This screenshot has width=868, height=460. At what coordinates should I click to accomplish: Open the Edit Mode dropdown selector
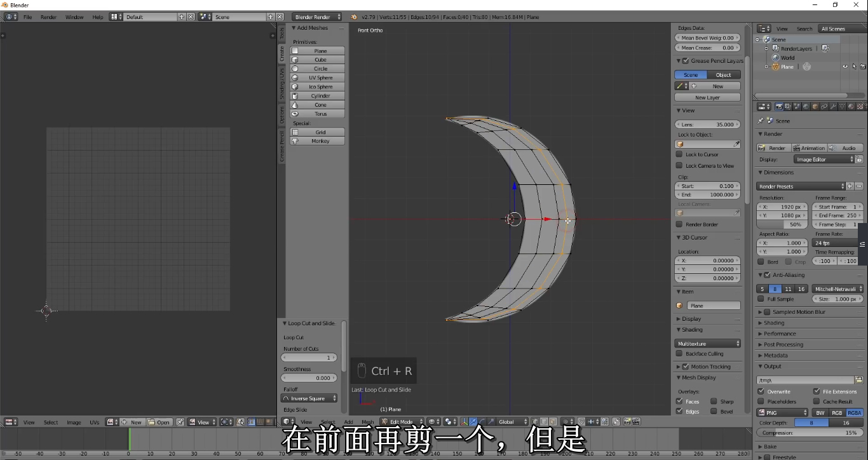click(402, 421)
